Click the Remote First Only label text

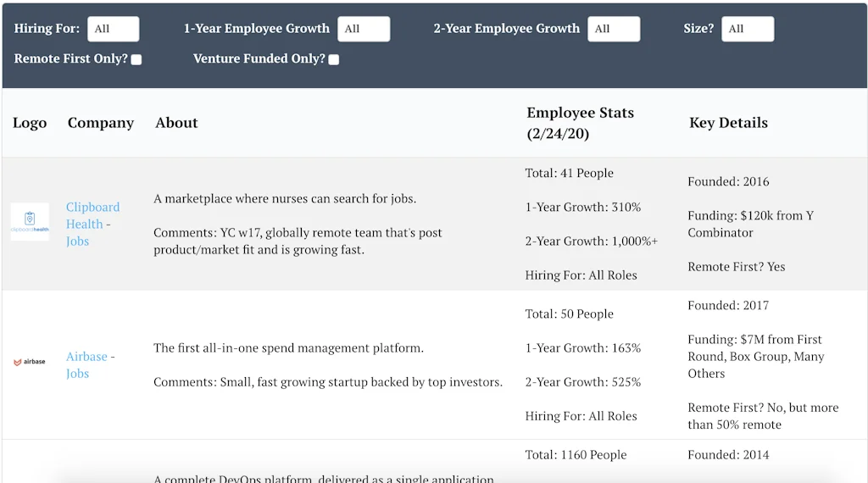click(x=71, y=59)
